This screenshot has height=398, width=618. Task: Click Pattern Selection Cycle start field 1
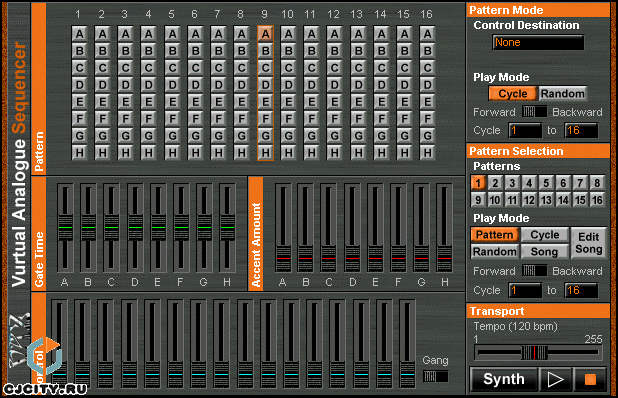click(x=525, y=290)
